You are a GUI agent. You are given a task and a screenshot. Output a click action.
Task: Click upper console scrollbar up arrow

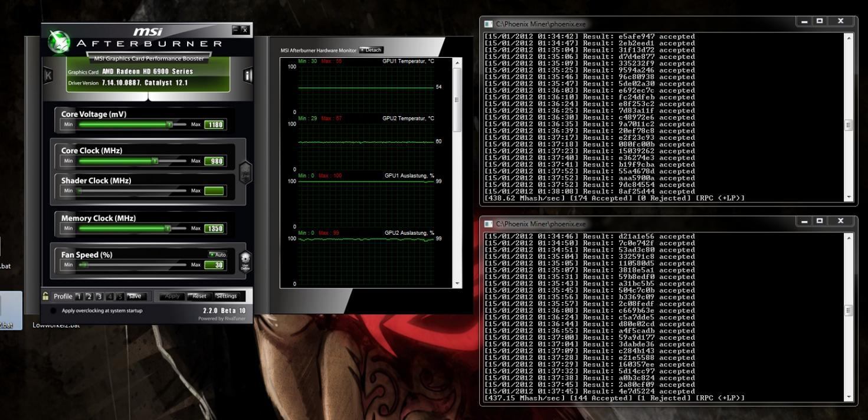849,38
